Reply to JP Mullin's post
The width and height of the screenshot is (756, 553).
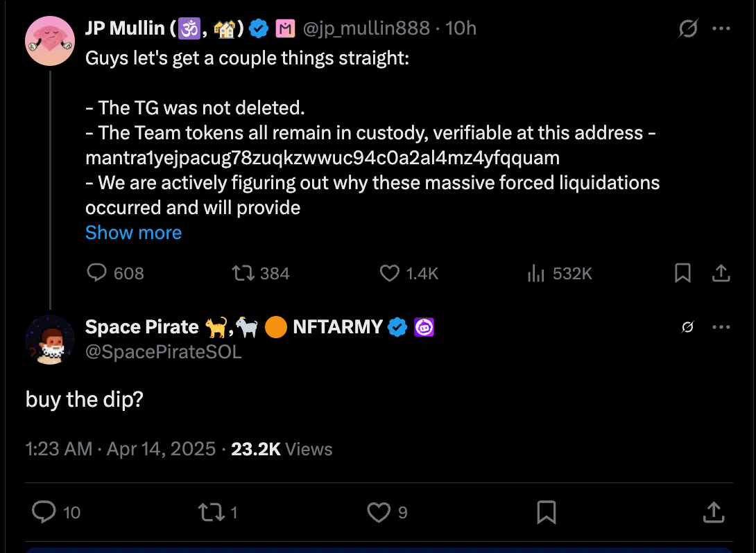[96, 274]
